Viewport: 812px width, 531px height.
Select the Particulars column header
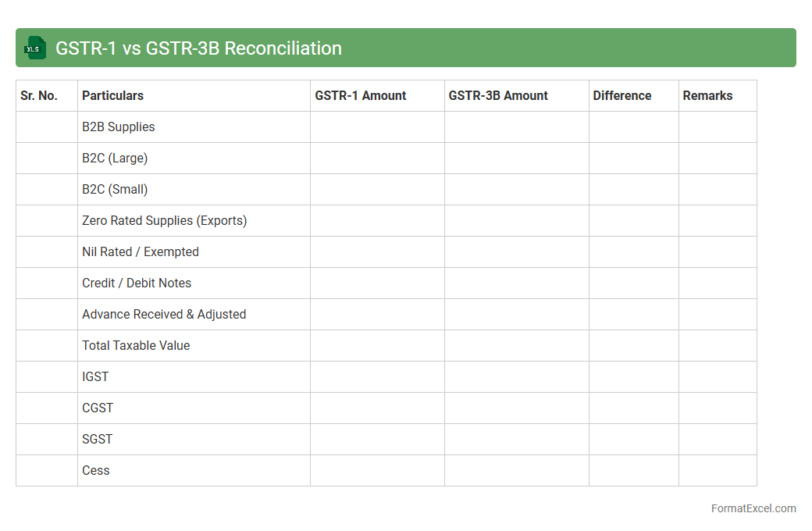(x=112, y=96)
